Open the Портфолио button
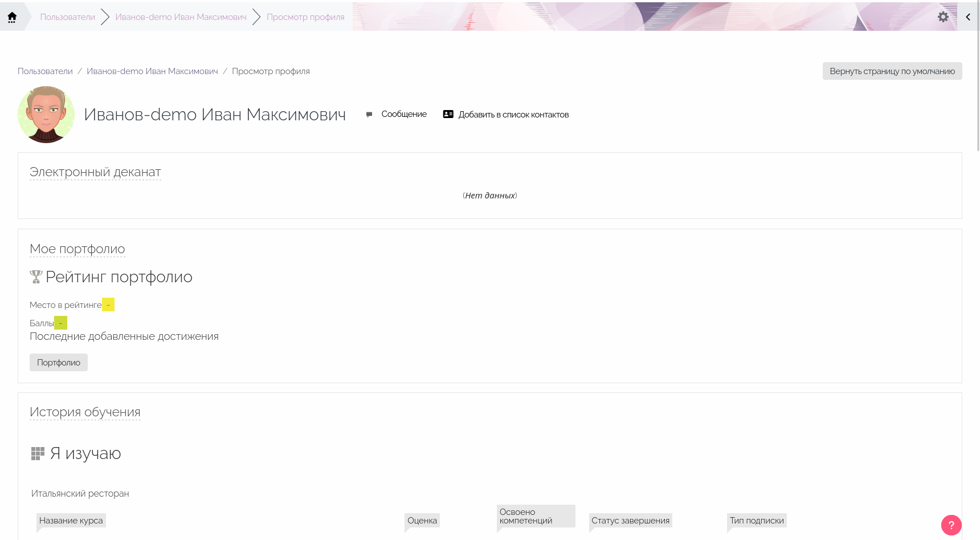This screenshot has width=980, height=540. 59,363
